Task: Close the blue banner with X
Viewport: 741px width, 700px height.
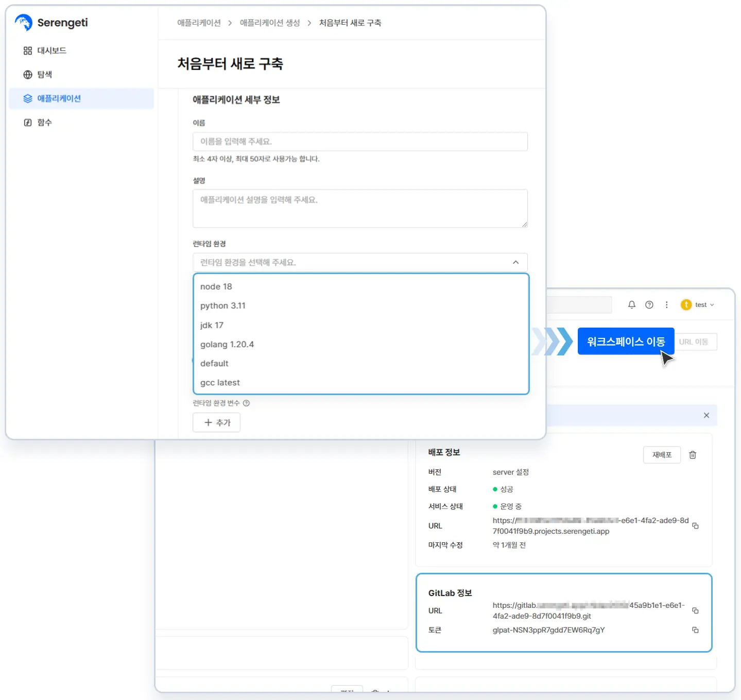Action: coord(706,416)
